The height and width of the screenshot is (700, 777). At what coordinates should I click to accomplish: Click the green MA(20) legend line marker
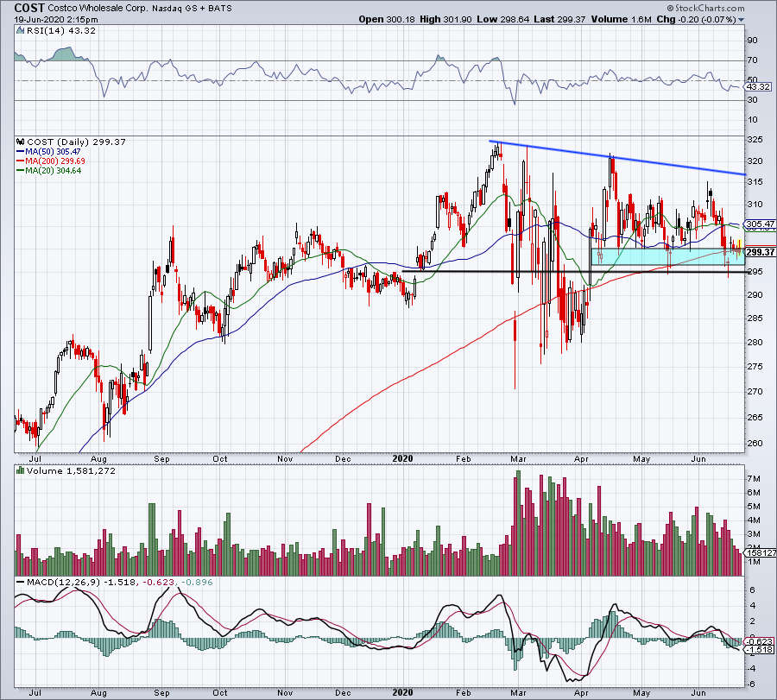21,170
